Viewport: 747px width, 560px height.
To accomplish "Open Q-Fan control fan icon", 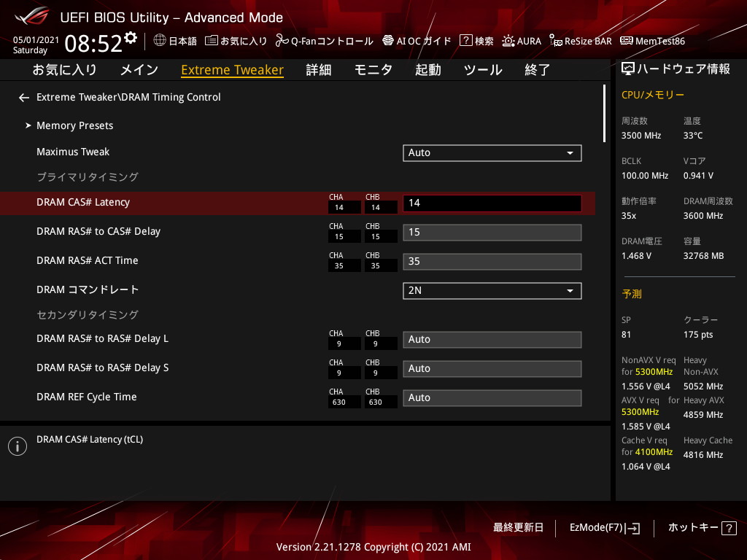I will coord(282,41).
